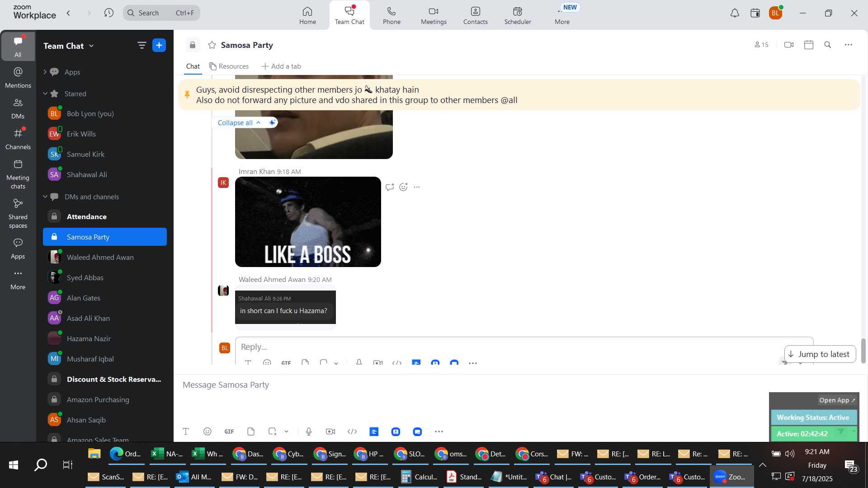Open the LIKE A BOSS GIF image
This screenshot has width=868, height=488.
pos(308,222)
